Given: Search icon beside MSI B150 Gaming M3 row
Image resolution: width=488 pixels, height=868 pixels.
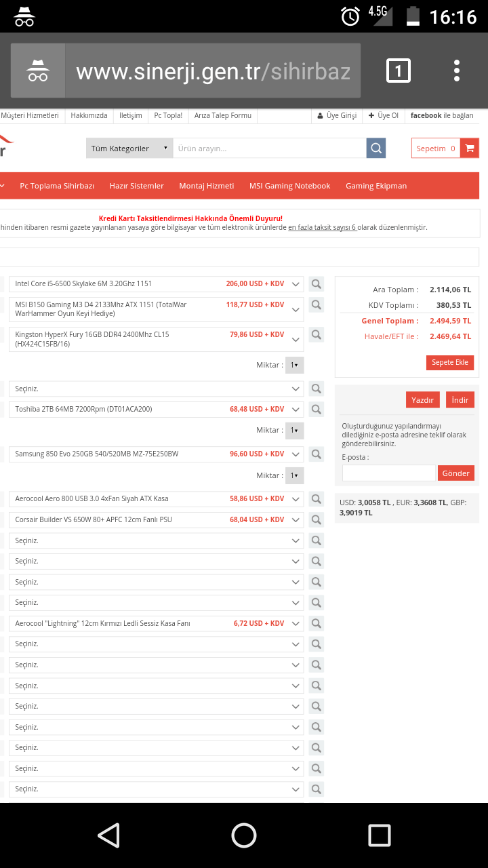Looking at the screenshot, I should tap(316, 304).
